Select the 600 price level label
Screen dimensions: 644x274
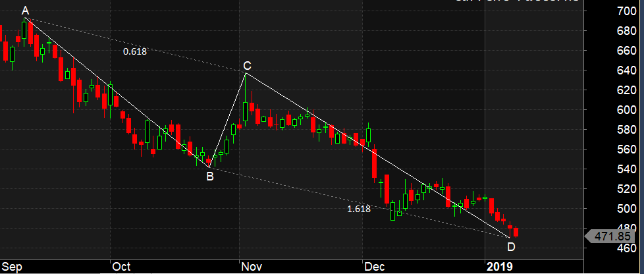click(626, 110)
